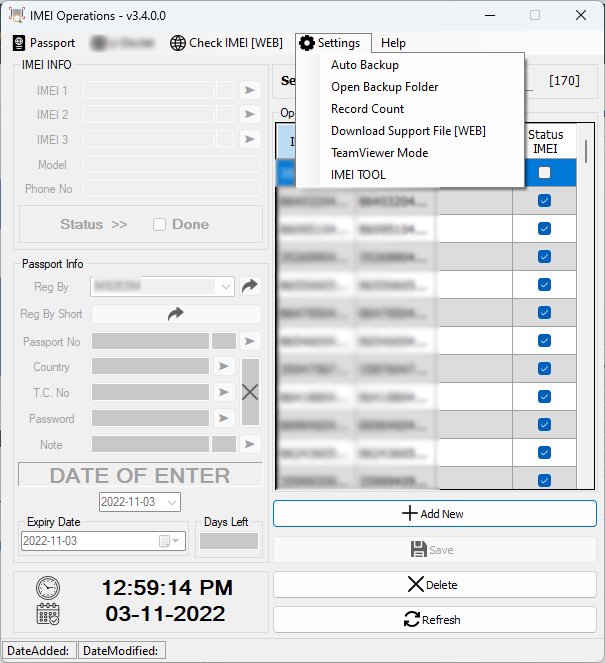Click the 12:59:14 PM time display
The height and width of the screenshot is (663, 605).
coord(167,588)
